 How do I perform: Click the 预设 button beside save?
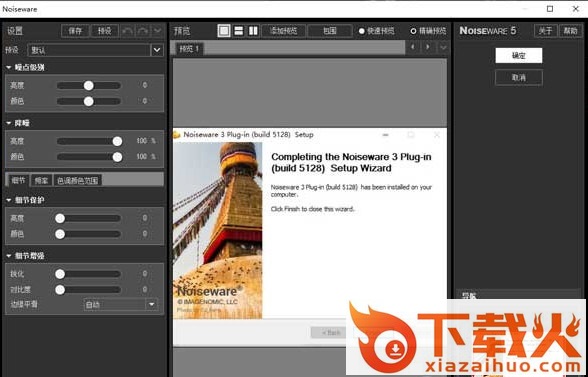click(105, 31)
